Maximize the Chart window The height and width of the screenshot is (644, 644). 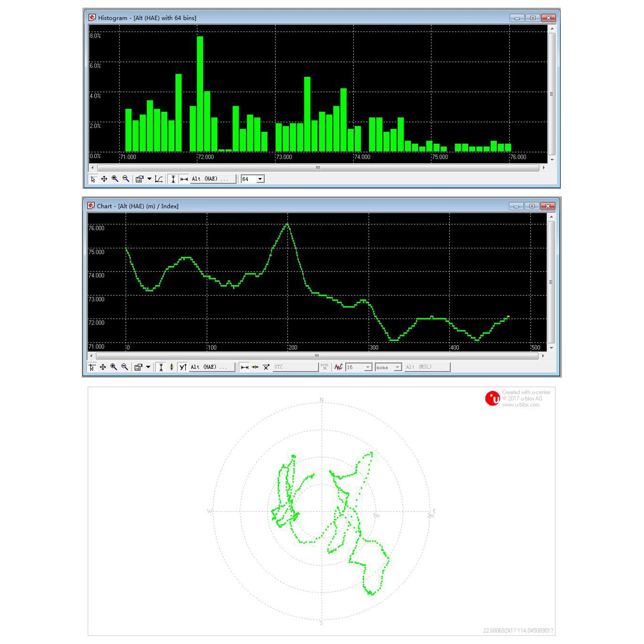[x=532, y=206]
